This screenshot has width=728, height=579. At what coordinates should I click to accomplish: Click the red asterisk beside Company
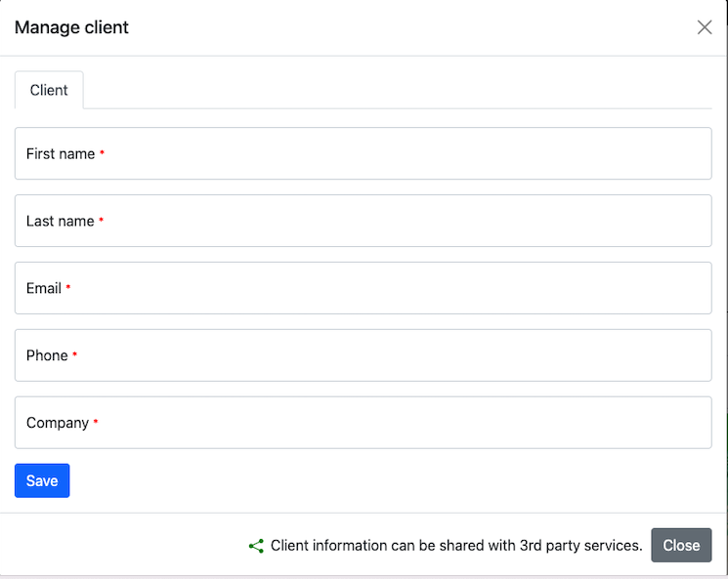96,423
